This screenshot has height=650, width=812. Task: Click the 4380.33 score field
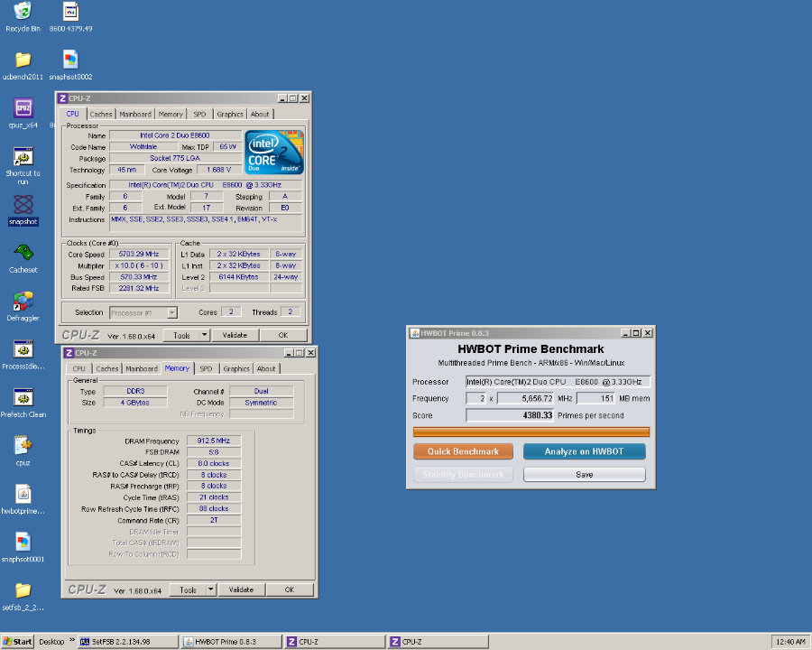pos(510,415)
